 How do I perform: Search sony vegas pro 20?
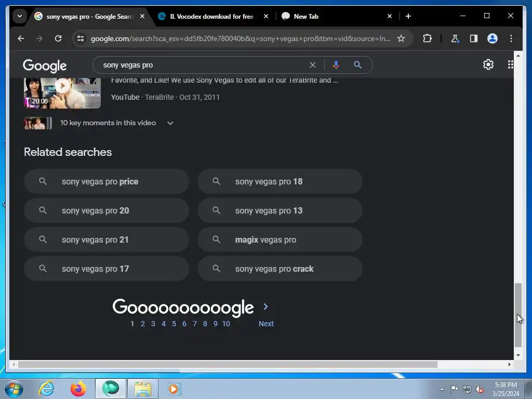point(106,211)
